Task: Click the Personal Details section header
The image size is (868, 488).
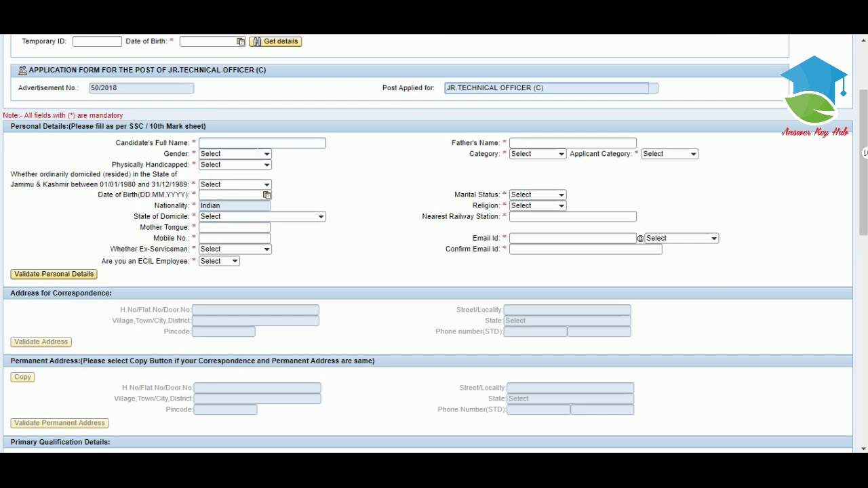Action: click(427, 127)
